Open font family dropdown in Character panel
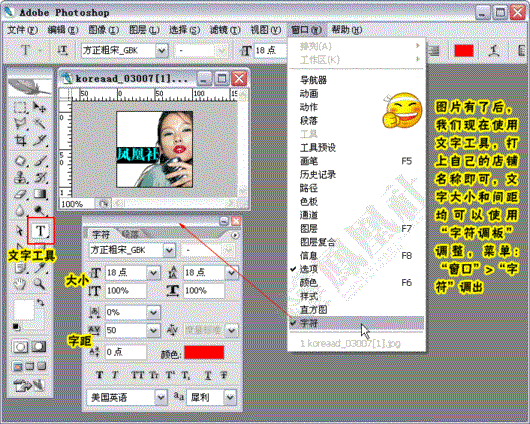Screen dimensions: 530x424 pyautogui.click(x=169, y=251)
